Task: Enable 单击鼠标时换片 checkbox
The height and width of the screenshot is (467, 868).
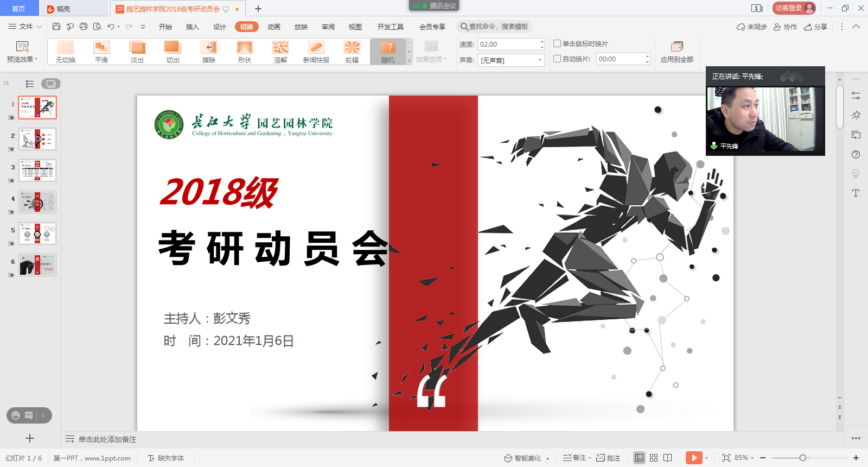Action: [x=557, y=43]
